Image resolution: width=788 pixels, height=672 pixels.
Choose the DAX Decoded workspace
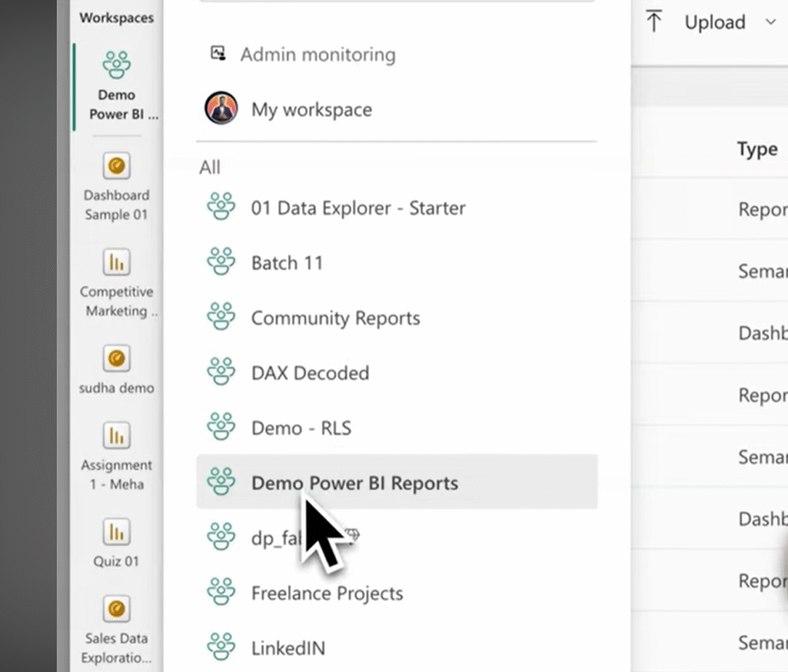coord(310,373)
